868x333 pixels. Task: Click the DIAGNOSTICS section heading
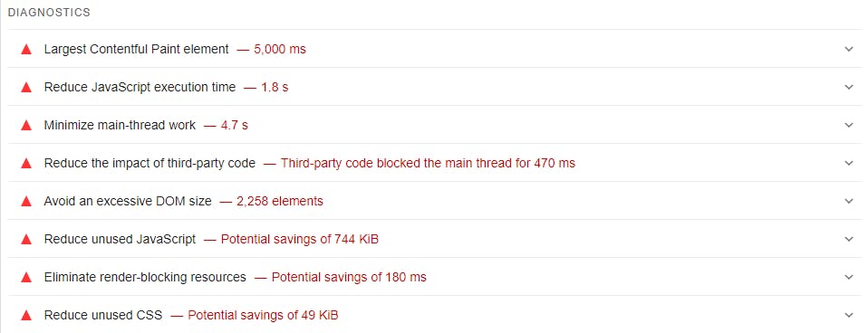(49, 12)
